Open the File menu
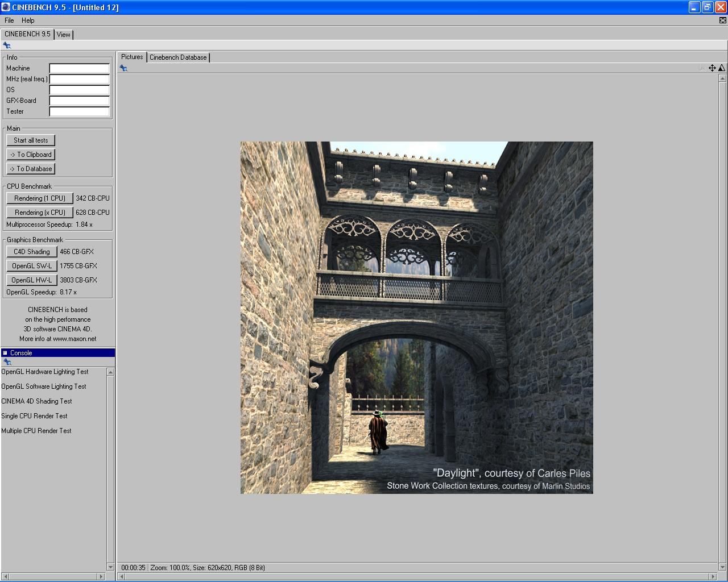The width and height of the screenshot is (728, 582). coord(9,20)
